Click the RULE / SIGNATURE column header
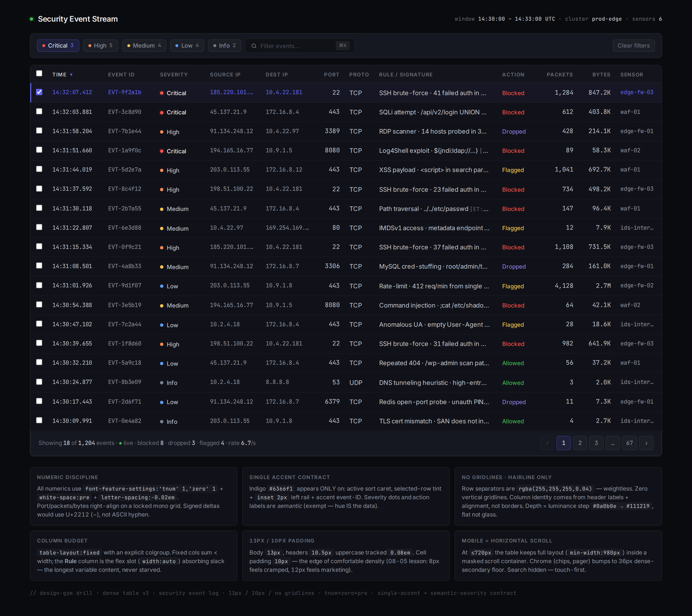This screenshot has width=692, height=616. 406,74
